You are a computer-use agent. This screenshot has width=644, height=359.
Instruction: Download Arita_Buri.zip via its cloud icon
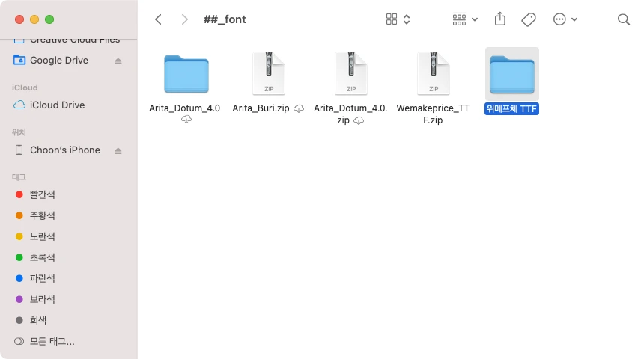click(x=299, y=108)
